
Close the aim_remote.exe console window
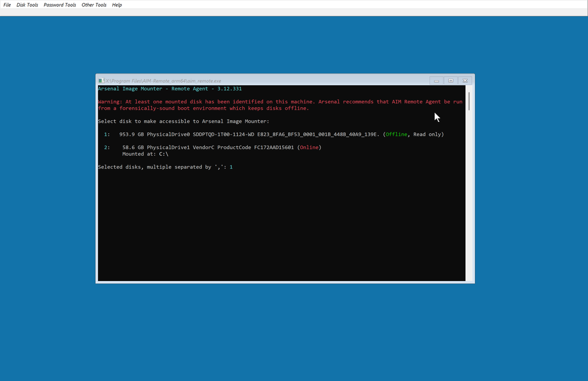tap(465, 81)
